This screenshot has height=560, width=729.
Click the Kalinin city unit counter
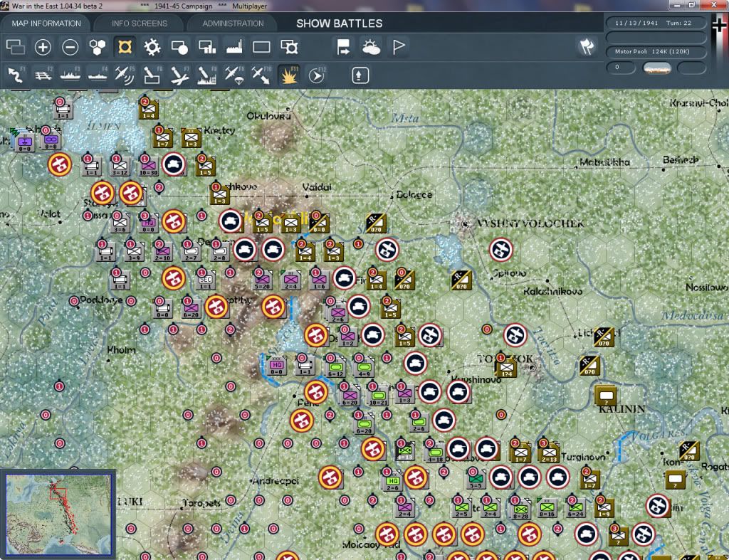606,396
